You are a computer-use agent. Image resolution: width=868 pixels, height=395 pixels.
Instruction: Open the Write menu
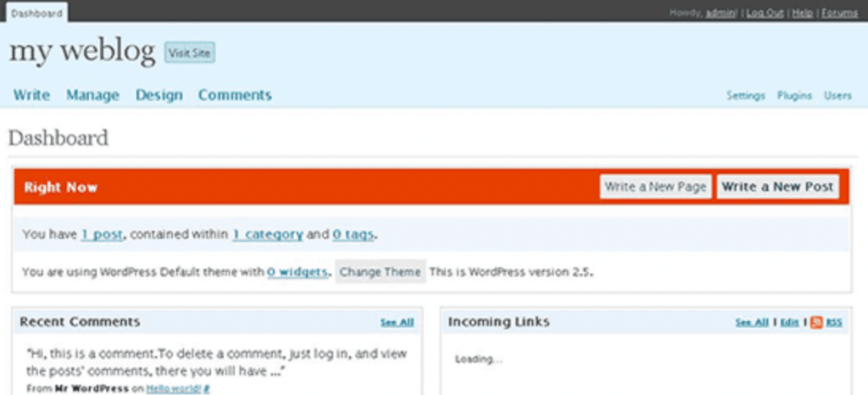(x=31, y=95)
